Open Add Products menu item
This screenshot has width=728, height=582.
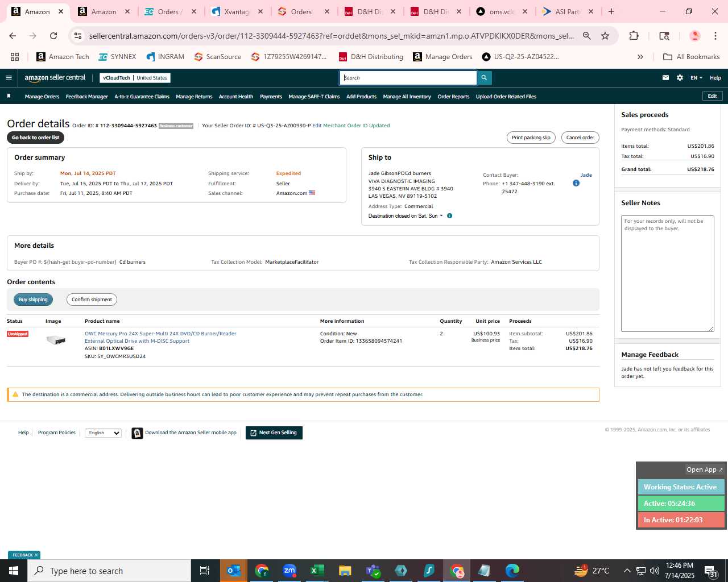click(361, 97)
